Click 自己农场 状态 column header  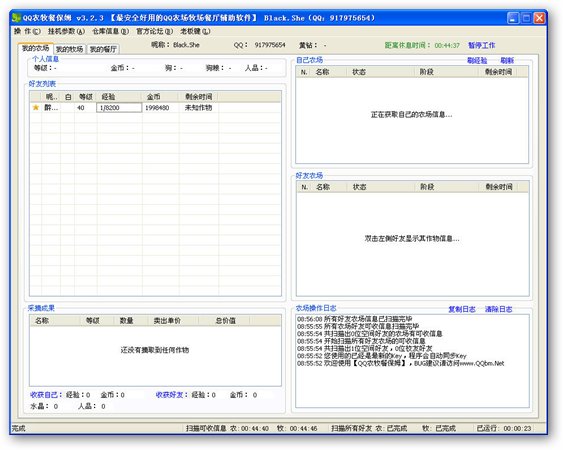[x=380, y=72]
